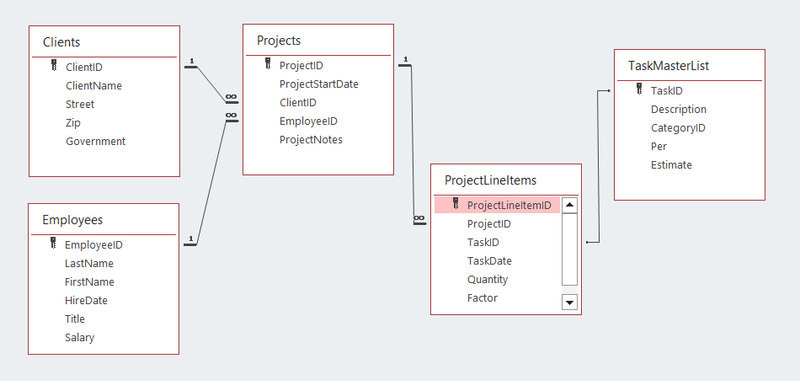
Task: Select the CategoryID field in TaskMasterList
Action: click(x=678, y=128)
